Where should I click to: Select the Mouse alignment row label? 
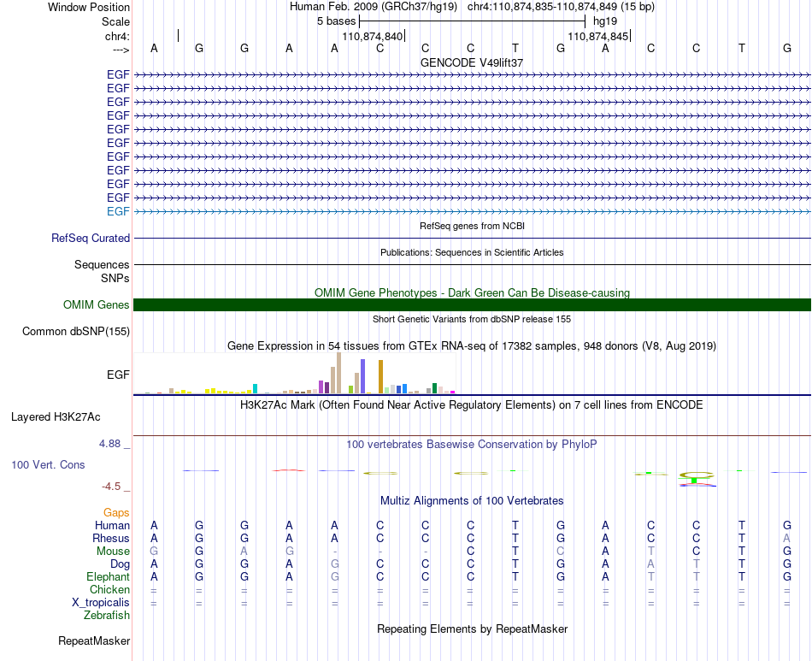tap(113, 552)
